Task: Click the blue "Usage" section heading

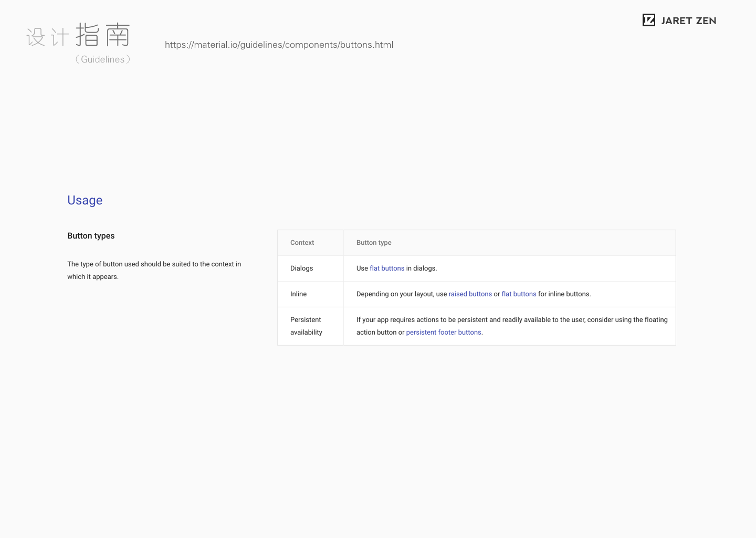Action: click(x=85, y=200)
